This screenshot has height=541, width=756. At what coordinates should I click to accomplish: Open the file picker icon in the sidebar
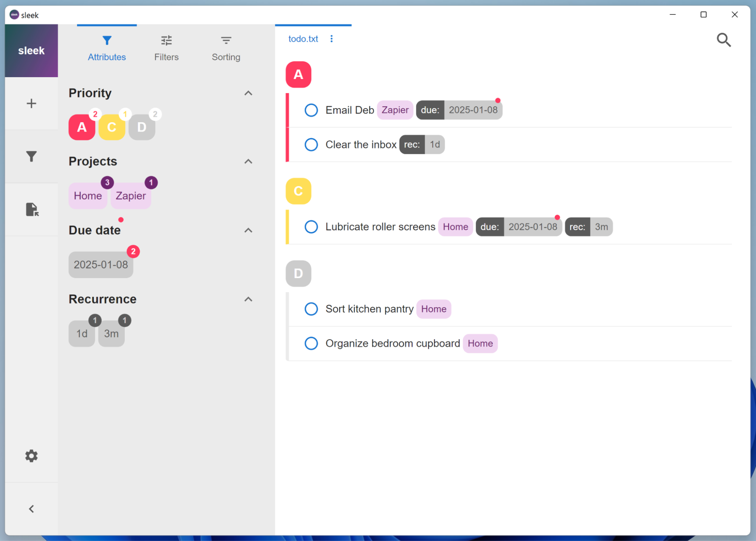[31, 209]
